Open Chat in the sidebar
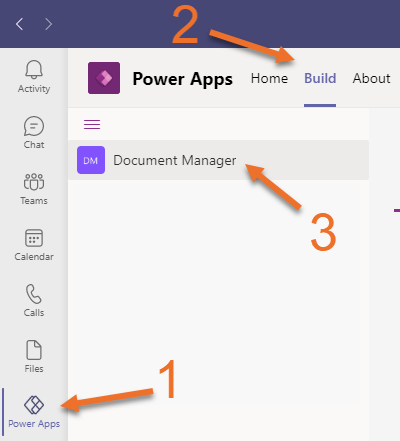The width and height of the screenshot is (400, 441). tap(34, 132)
